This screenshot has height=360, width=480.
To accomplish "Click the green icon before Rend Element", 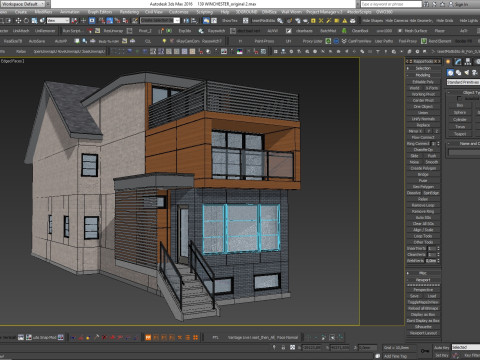I will [x=424, y=41].
